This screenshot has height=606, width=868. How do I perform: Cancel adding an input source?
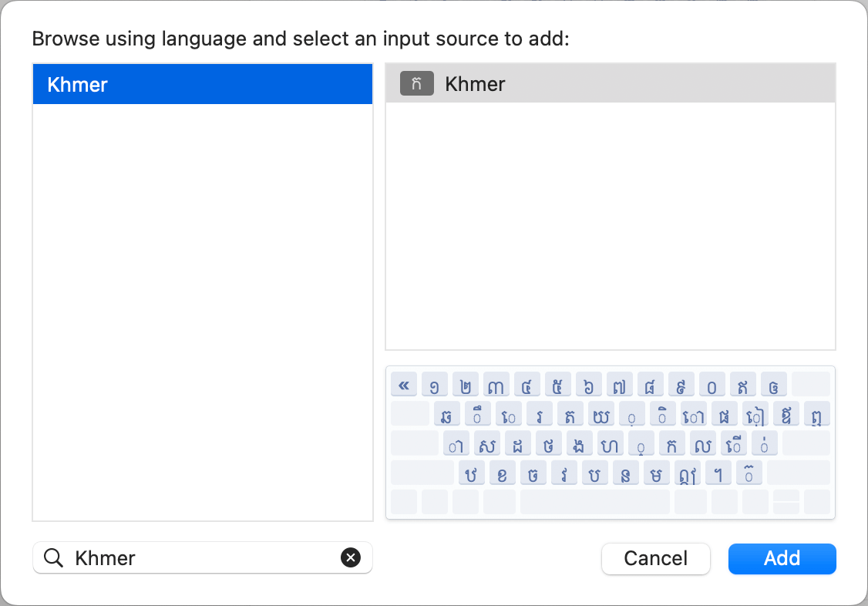point(655,558)
